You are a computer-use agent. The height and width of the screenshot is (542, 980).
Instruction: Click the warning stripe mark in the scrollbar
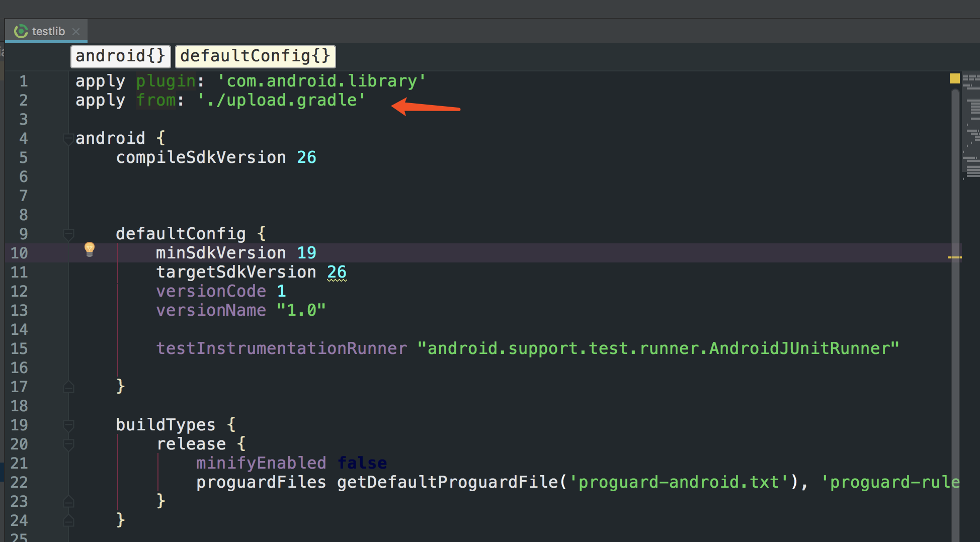[954, 257]
